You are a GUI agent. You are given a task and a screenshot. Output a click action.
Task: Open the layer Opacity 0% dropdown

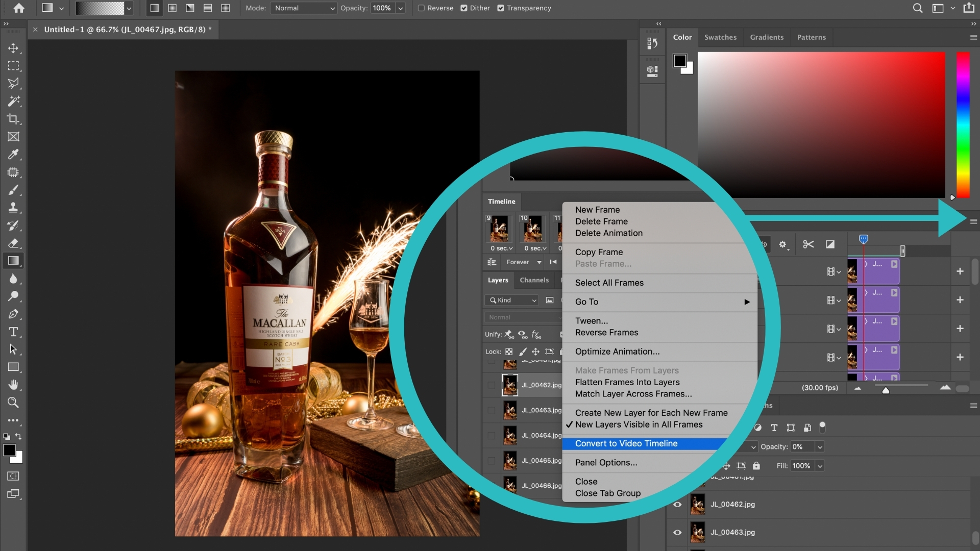(x=820, y=447)
